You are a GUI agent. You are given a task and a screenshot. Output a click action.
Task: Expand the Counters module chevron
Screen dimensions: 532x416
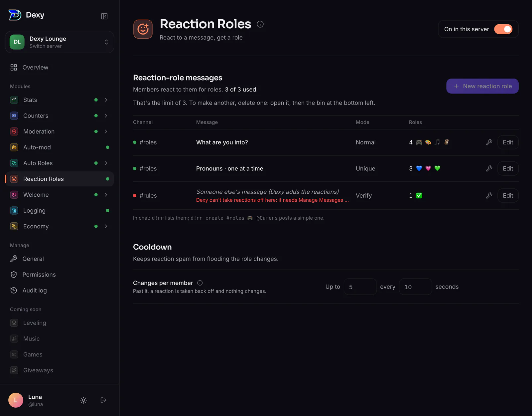tap(106, 116)
